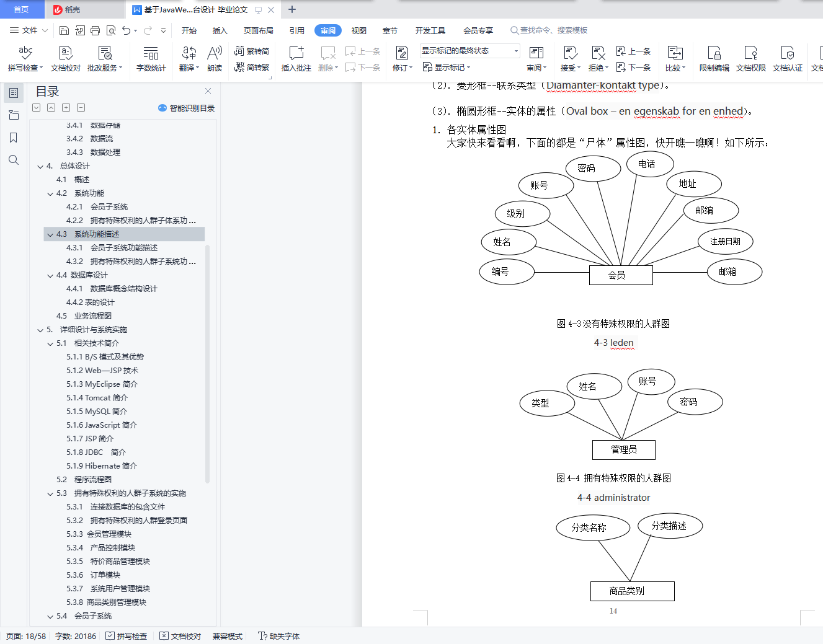Open the quick access toolbar customize arrow

tap(163, 30)
